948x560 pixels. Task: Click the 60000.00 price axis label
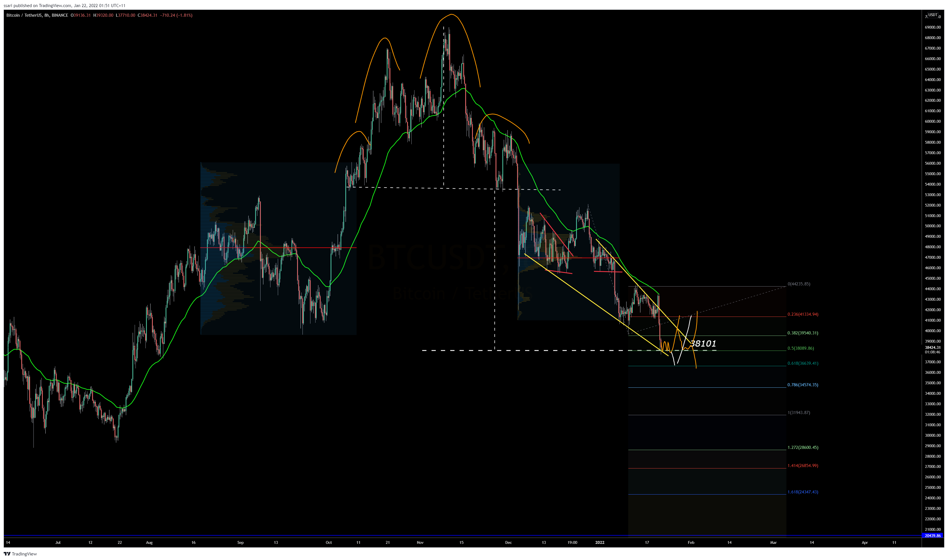932,121
